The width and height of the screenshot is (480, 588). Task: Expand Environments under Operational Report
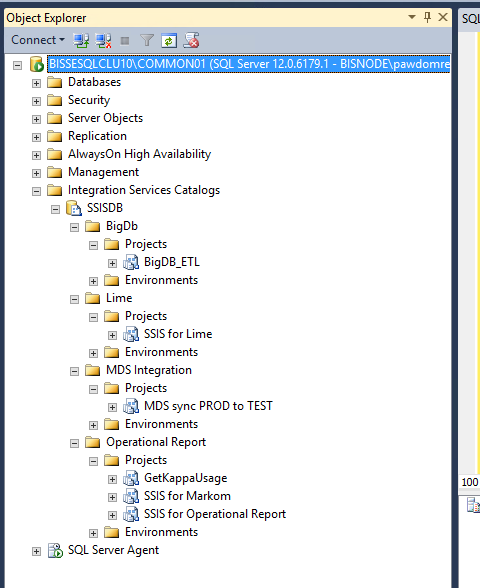(93, 533)
